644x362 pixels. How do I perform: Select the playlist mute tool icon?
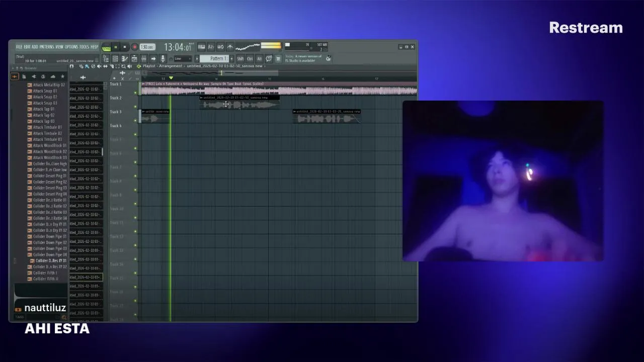click(99, 66)
